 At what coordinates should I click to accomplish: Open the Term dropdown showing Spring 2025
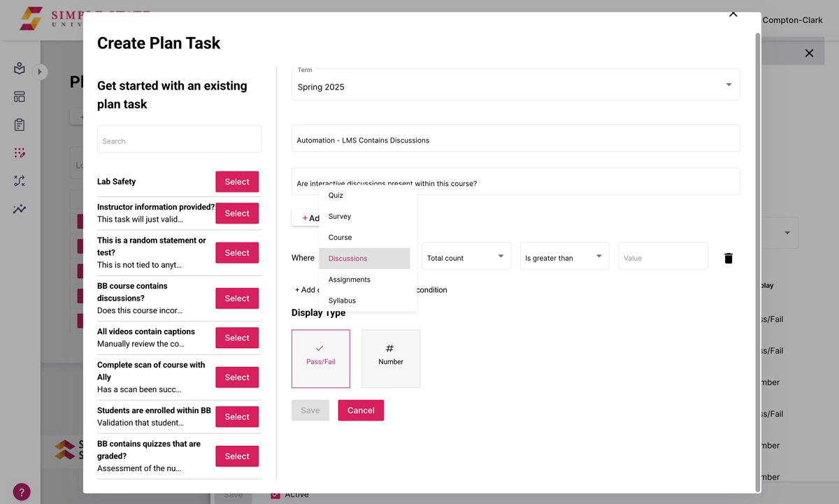coord(515,84)
